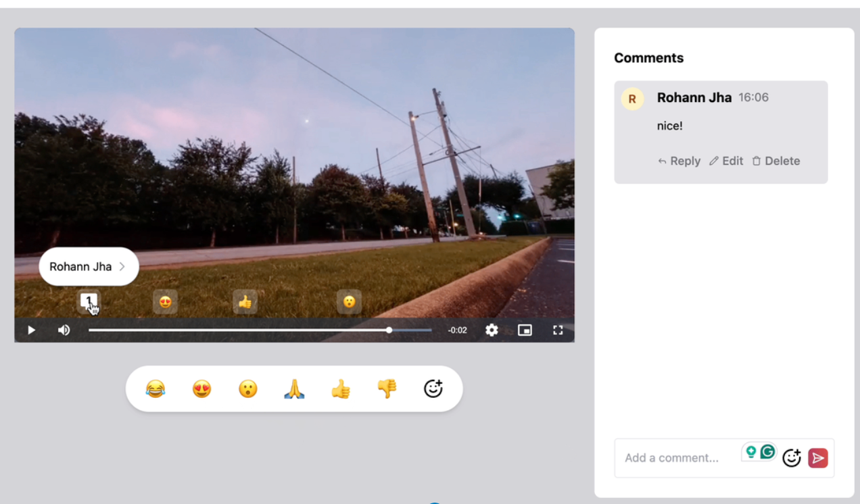This screenshot has width=860, height=504.
Task: Pick the praying hands emoji reaction
Action: coord(293,388)
